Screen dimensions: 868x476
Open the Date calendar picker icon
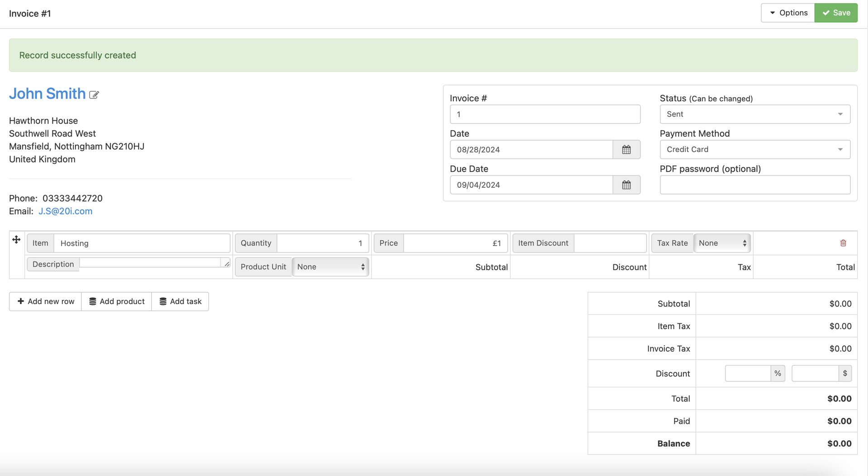626,150
